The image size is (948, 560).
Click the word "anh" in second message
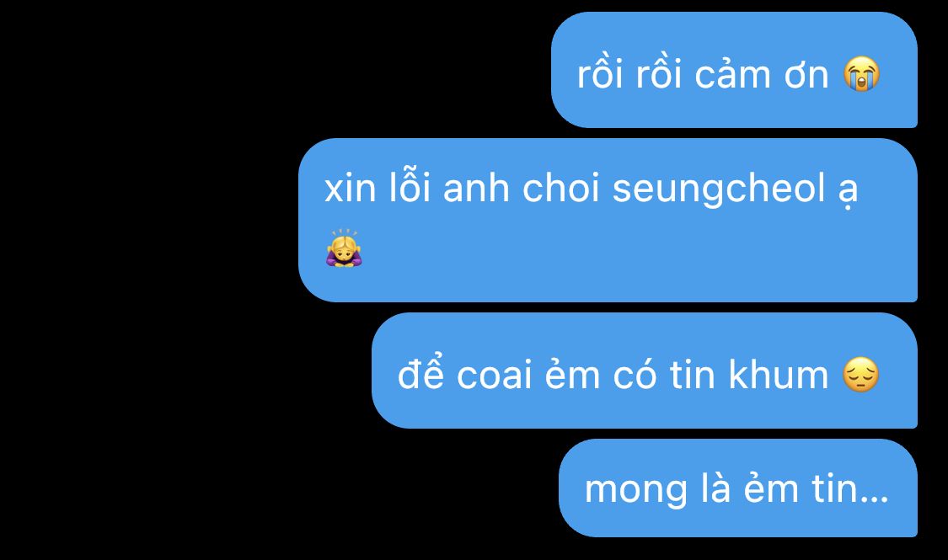point(476,188)
